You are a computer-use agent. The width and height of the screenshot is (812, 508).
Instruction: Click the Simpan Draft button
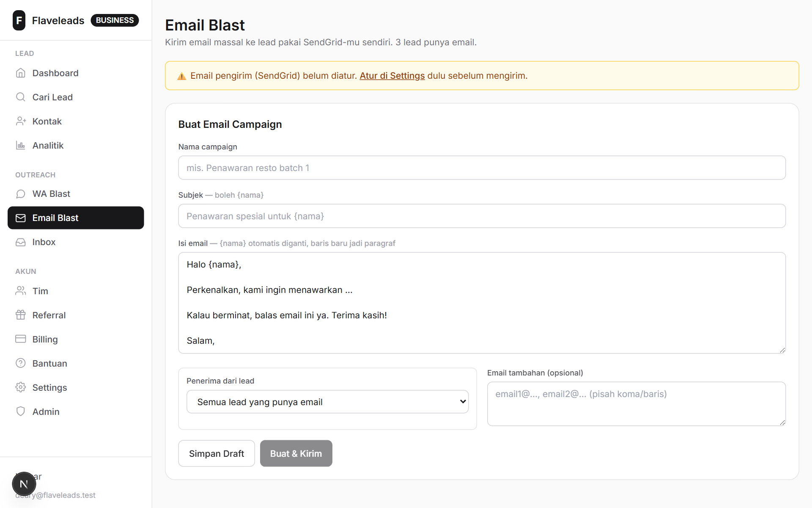click(x=217, y=453)
